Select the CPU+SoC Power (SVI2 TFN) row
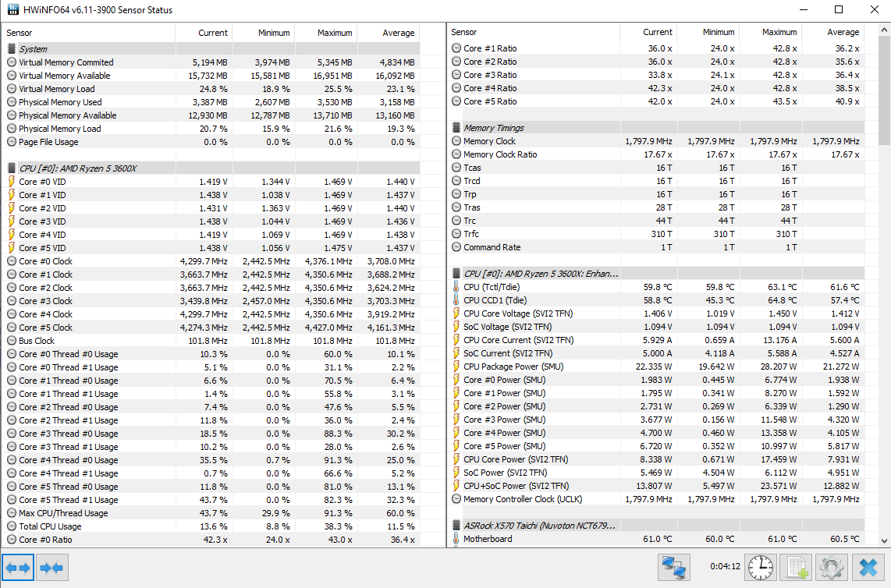This screenshot has height=588, width=891. coord(656,486)
